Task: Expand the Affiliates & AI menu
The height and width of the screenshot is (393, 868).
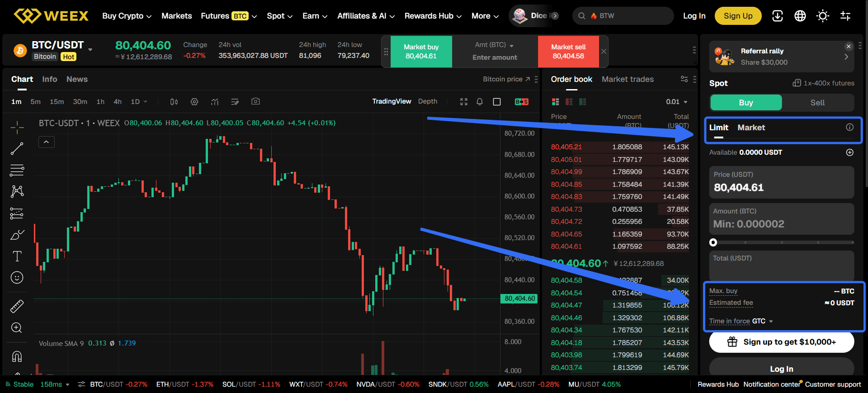Action: coord(366,16)
